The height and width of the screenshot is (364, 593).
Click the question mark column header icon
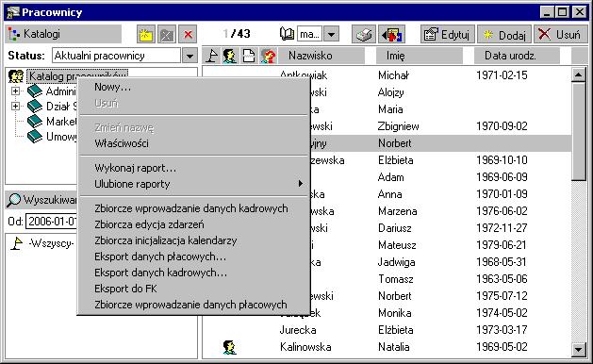[268, 56]
